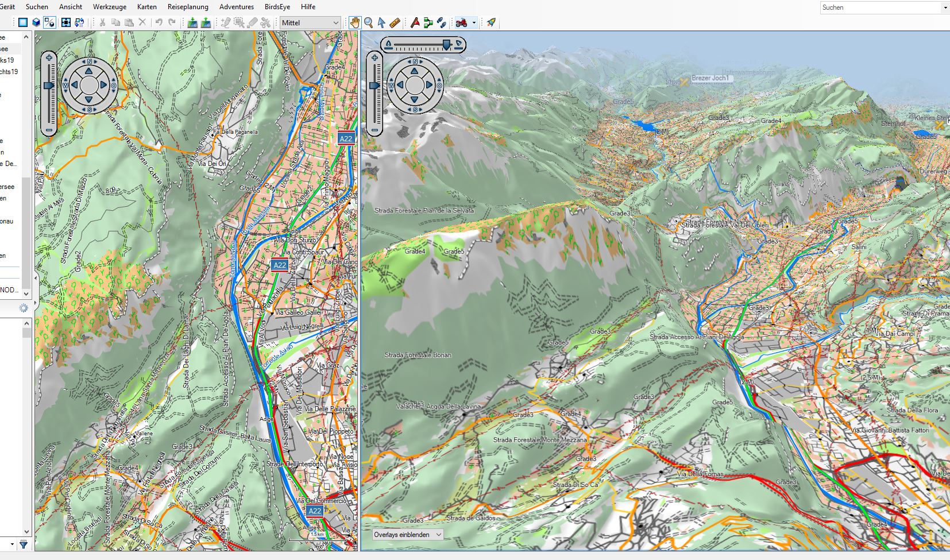Click the Suchen search field
Image resolution: width=950 pixels, height=560 pixels.
click(x=879, y=7)
